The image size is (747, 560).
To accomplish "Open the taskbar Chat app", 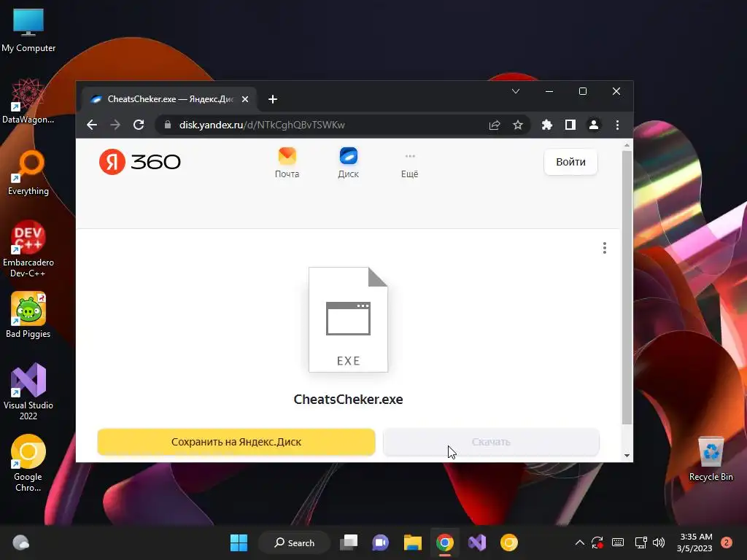I will click(x=381, y=542).
